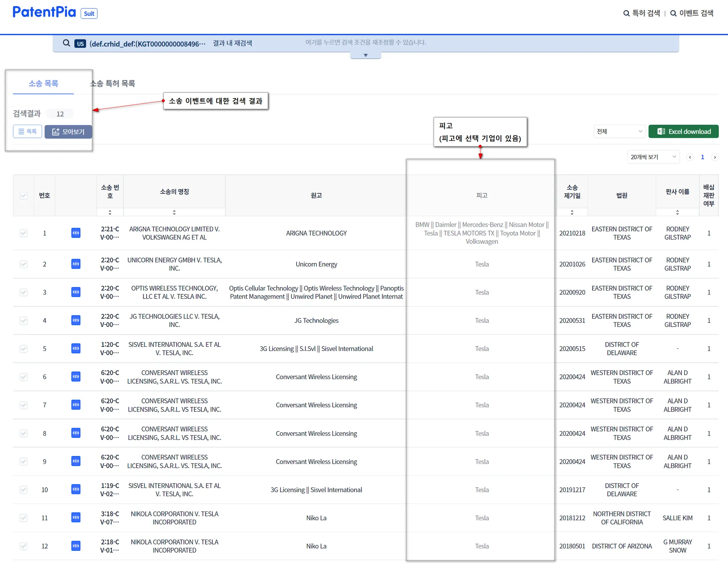This screenshot has height=564, width=728.
Task: Open the 20개씩 보기 page size dropdown
Action: [653, 157]
